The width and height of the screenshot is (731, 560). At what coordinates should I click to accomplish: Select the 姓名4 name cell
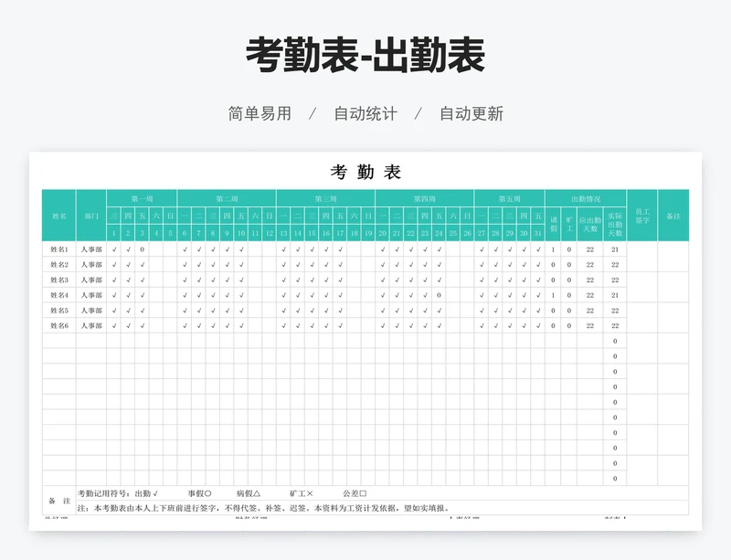pyautogui.click(x=59, y=295)
